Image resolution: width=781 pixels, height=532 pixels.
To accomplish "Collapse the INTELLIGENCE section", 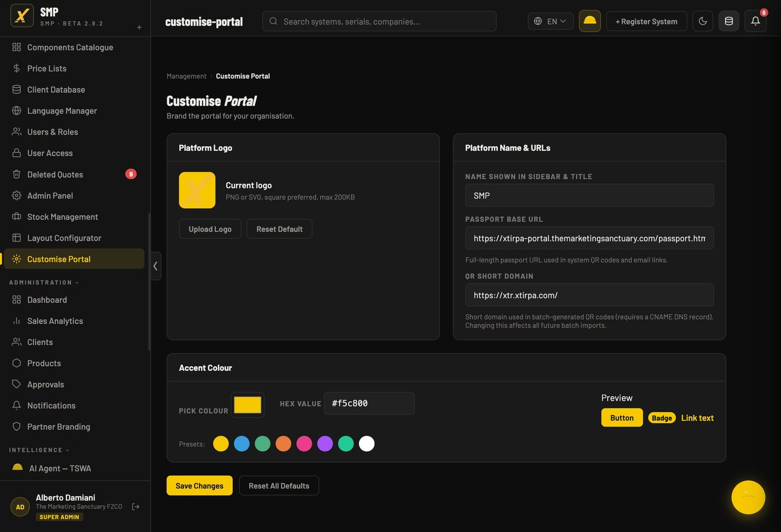I will [39, 450].
